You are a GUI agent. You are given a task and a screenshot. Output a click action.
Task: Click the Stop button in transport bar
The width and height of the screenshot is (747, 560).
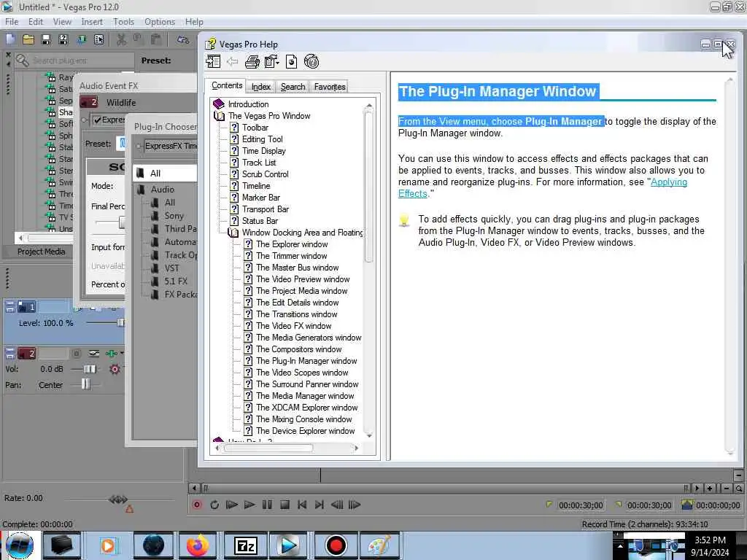tap(285, 505)
